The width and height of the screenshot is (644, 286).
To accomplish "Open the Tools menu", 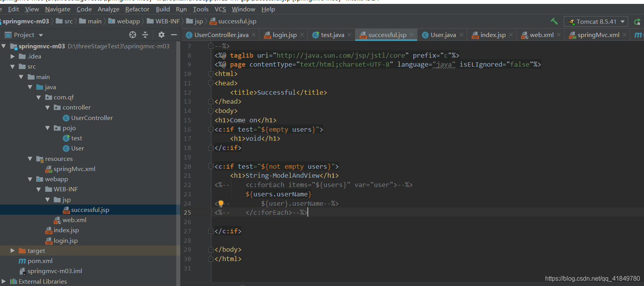I will coord(201,9).
